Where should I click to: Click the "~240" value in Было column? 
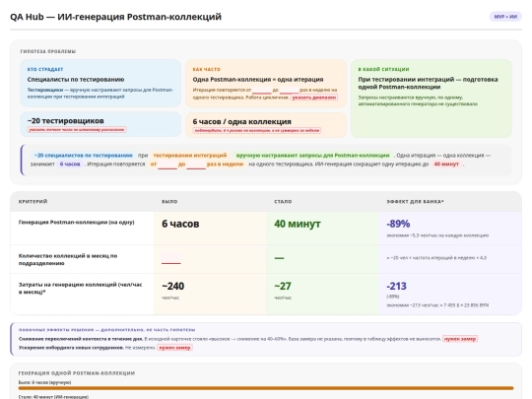(173, 286)
